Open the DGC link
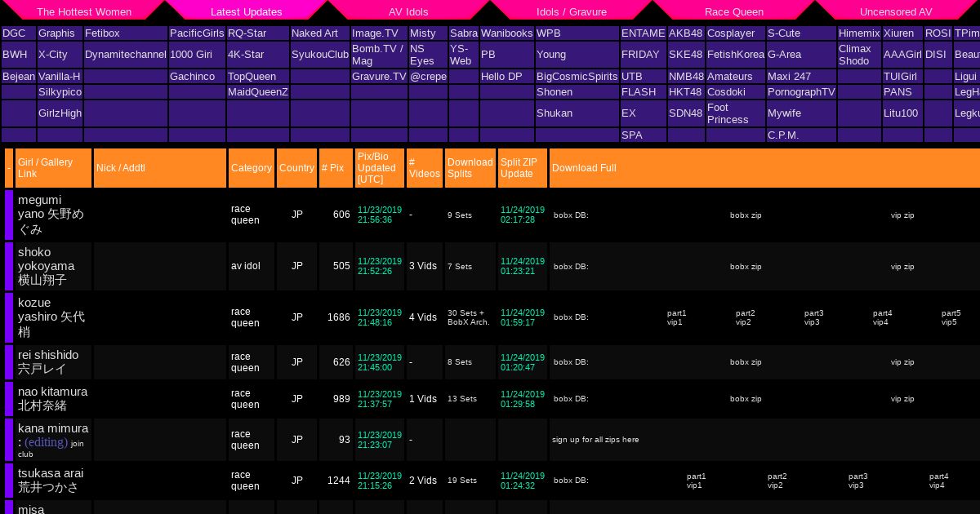The width and height of the screenshot is (980, 514). coord(14,33)
